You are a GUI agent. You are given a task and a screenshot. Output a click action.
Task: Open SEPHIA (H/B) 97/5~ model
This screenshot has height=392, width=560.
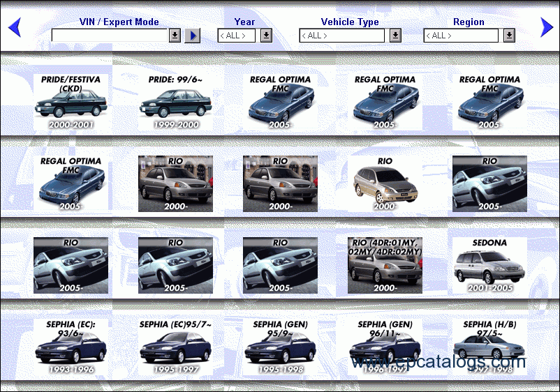point(489,347)
